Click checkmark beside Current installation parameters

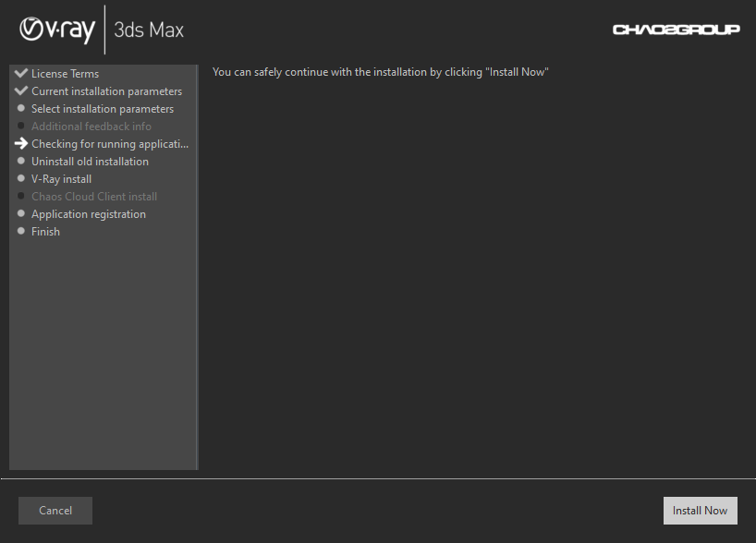[x=20, y=90]
